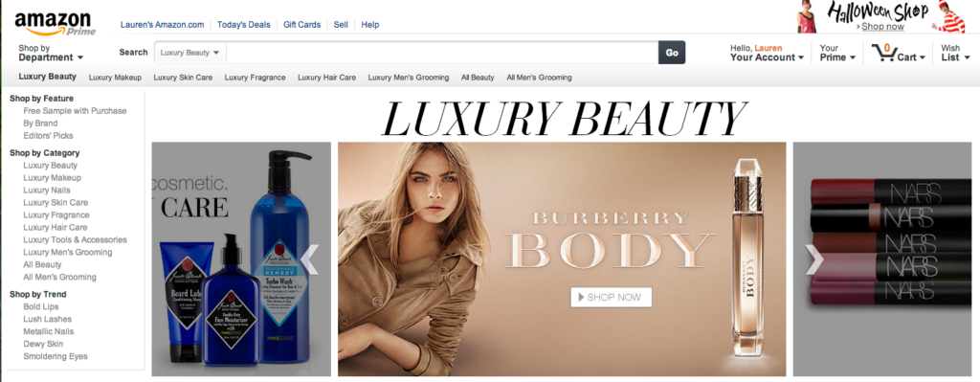Open Editors' Picks in the sidebar
The height and width of the screenshot is (382, 980).
(48, 136)
